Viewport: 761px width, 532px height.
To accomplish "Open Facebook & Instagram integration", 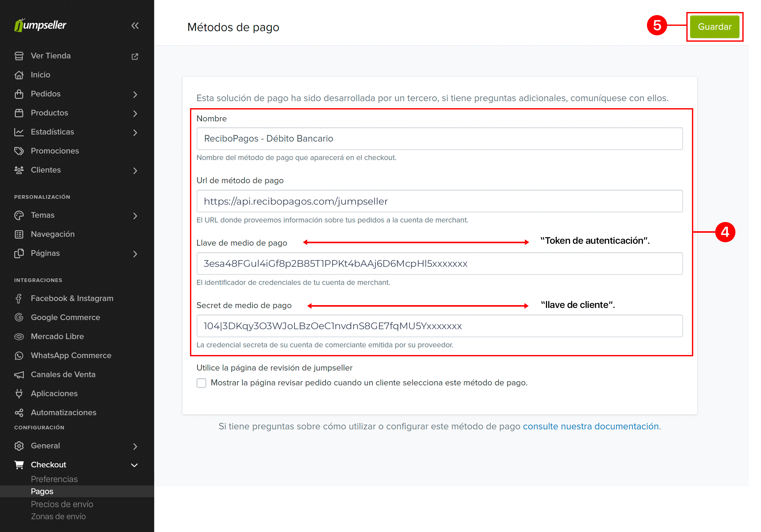I will coord(72,298).
